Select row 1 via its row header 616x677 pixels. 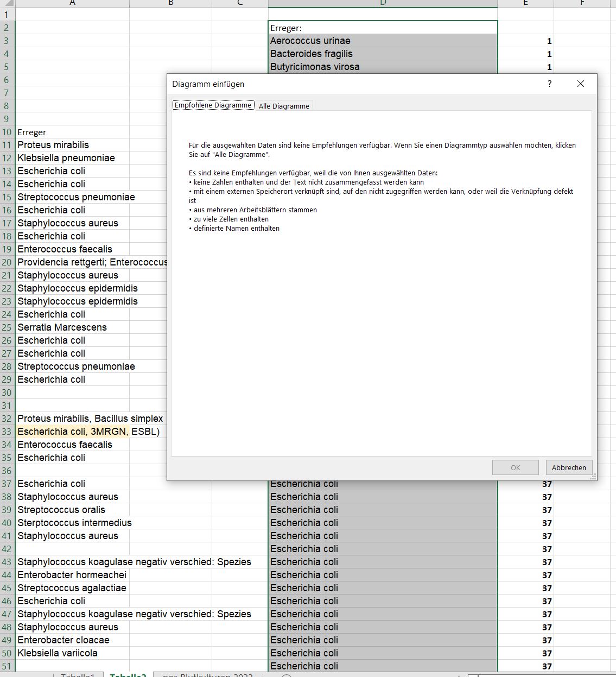[x=7, y=15]
